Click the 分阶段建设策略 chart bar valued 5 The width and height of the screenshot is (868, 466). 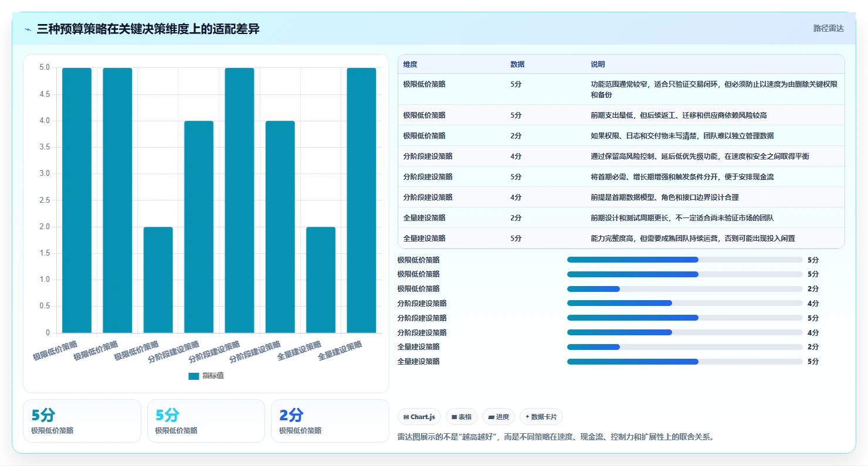(x=239, y=200)
